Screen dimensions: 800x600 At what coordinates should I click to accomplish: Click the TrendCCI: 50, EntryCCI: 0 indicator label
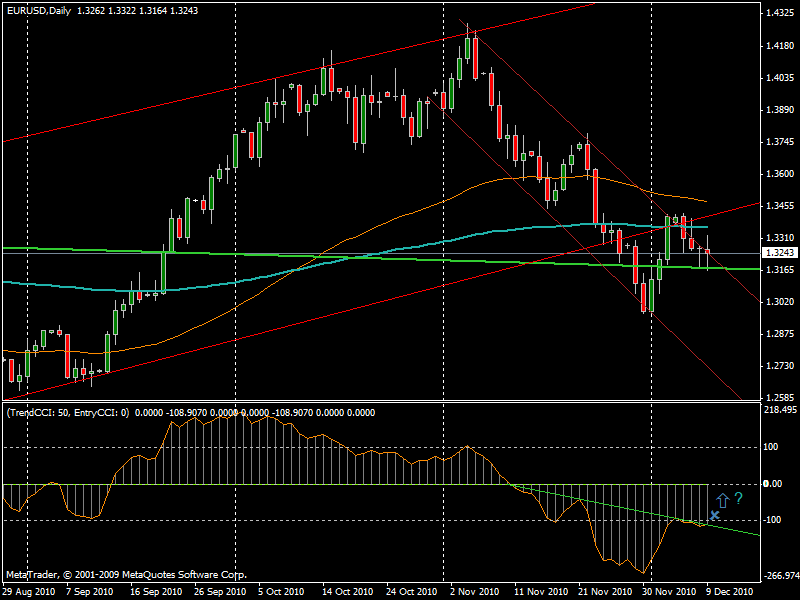click(x=68, y=413)
